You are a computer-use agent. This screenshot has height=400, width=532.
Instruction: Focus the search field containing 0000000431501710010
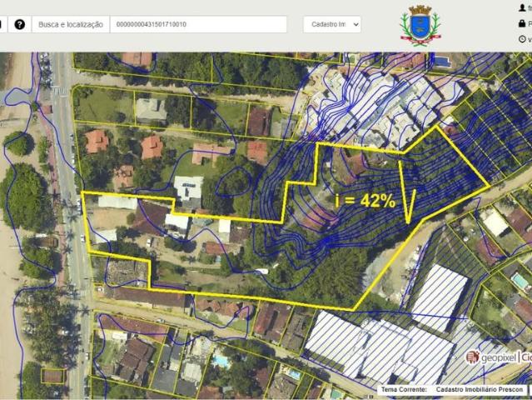pos(198,24)
